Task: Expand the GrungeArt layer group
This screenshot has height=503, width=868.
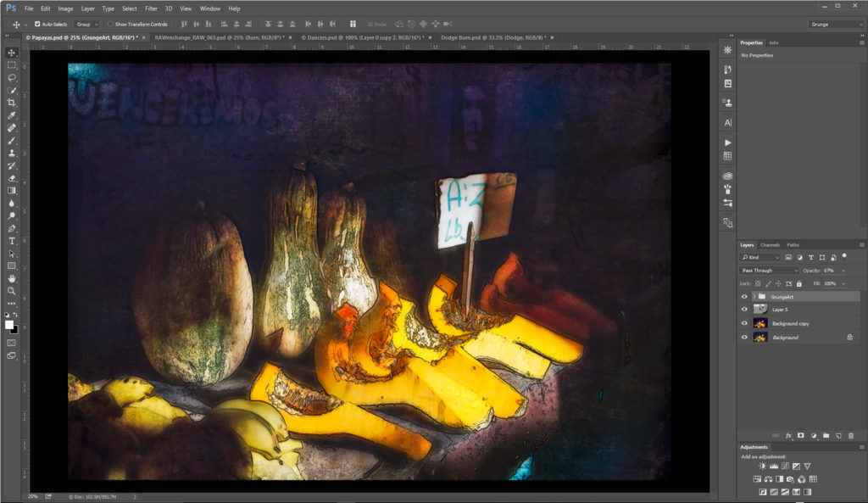Action: pyautogui.click(x=754, y=296)
